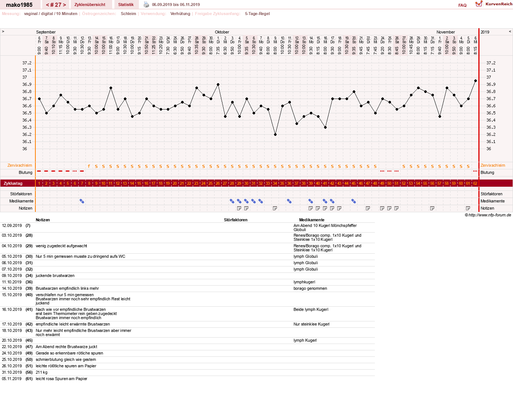Open the note icon on cycle day 61

pos(468,208)
